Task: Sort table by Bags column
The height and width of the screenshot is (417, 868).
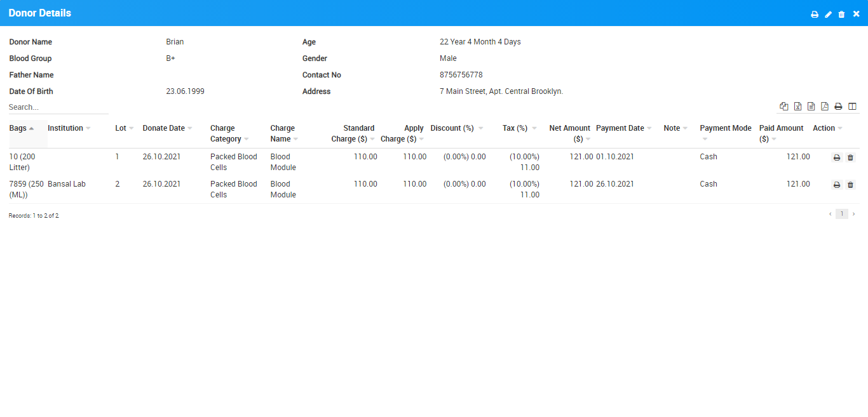Action: coord(18,128)
